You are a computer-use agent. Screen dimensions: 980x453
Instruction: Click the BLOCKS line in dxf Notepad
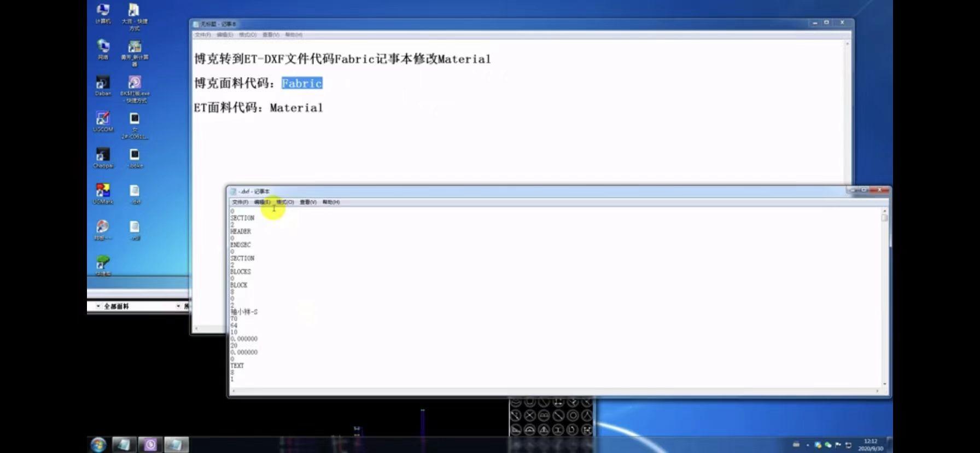click(x=241, y=271)
